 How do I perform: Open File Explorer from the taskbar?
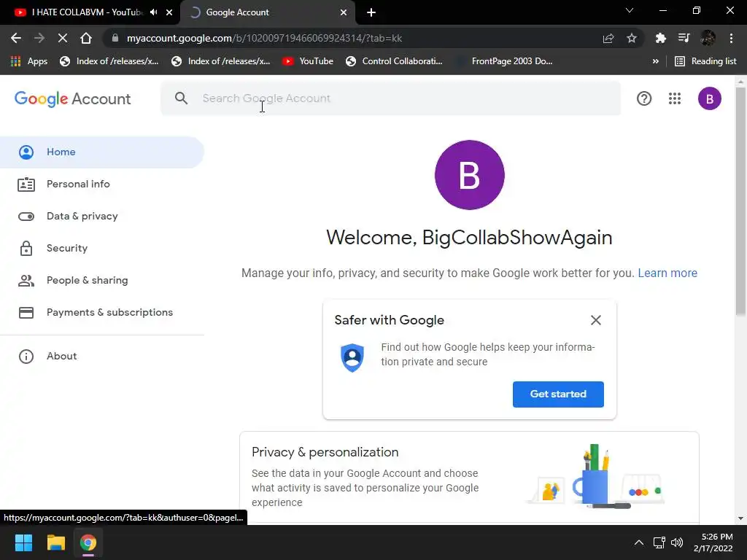pyautogui.click(x=55, y=542)
